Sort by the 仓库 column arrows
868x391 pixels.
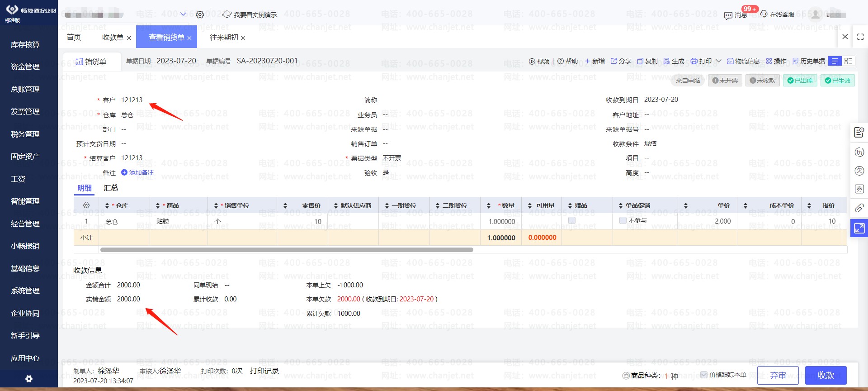coord(107,205)
